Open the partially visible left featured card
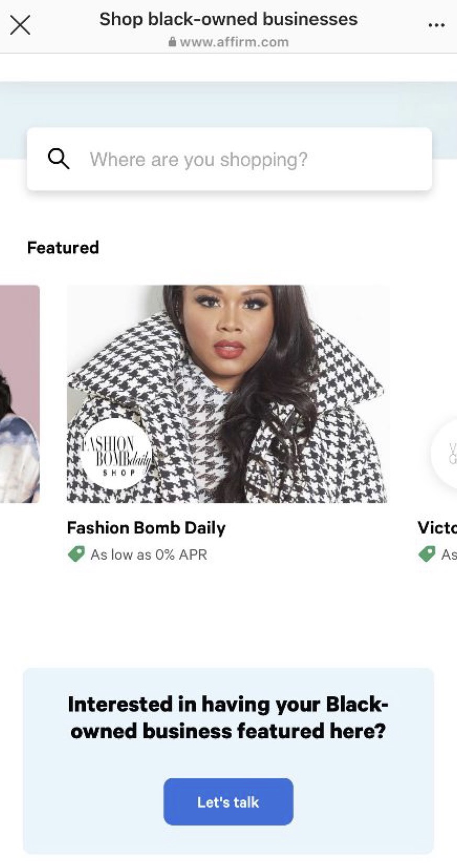Screen dimensions: 457x868 [x=19, y=393]
